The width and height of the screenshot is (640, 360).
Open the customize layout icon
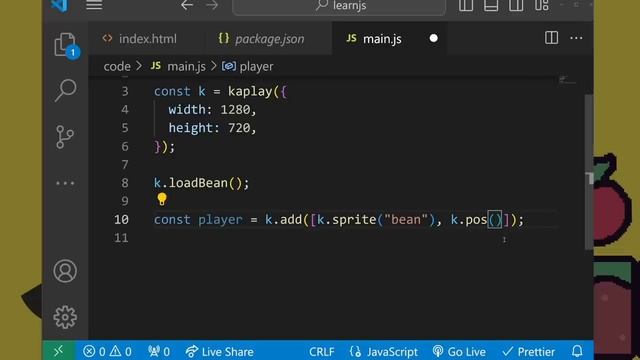[x=541, y=5]
